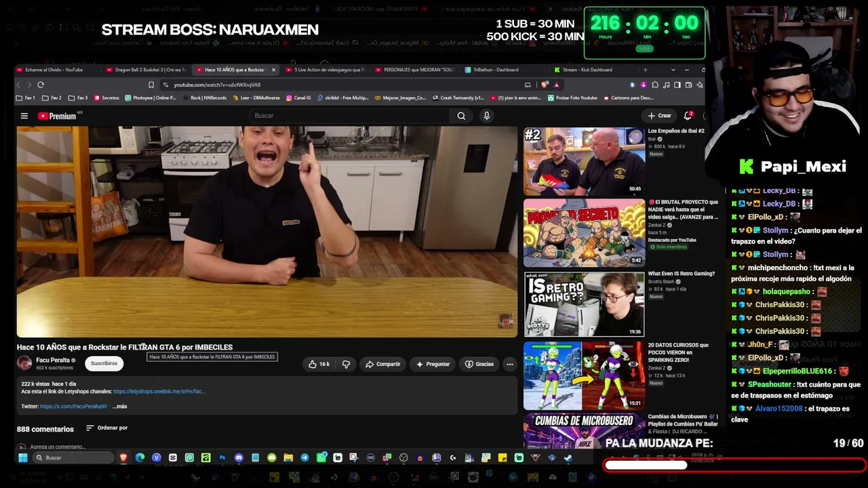This screenshot has height=488, width=868.
Task: Click the Windows taskbar Buscar search box
Action: click(x=73, y=457)
